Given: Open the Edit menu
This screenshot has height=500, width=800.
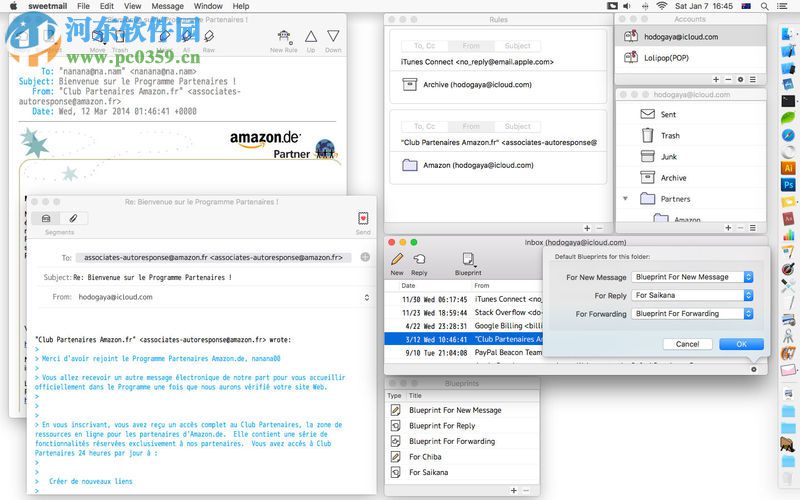Looking at the screenshot, I should (107, 6).
